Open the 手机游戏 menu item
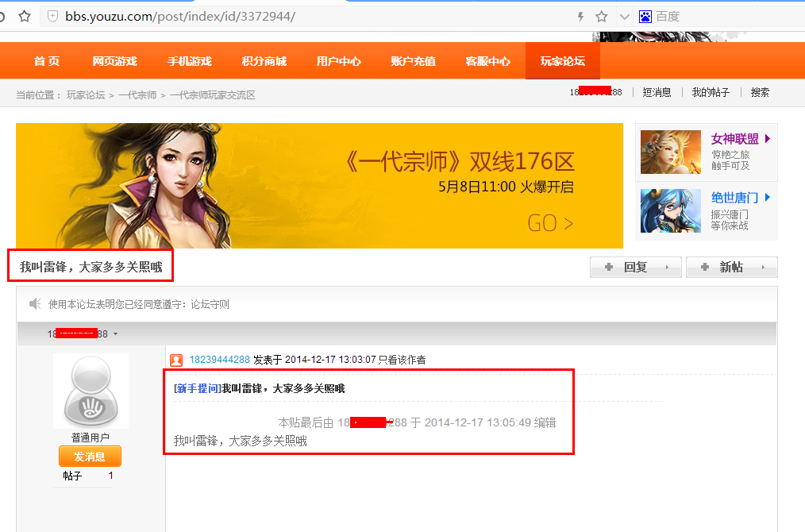Screen dimensions: 805x532 point(190,61)
